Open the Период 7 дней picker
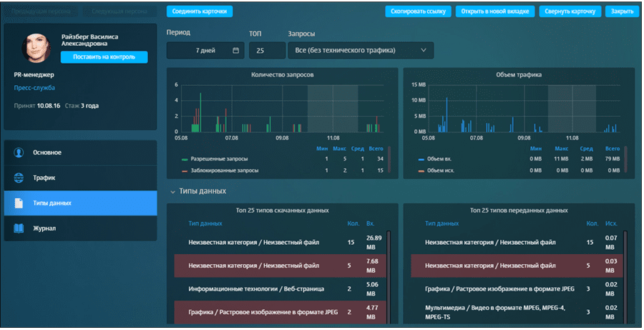 pyautogui.click(x=205, y=50)
